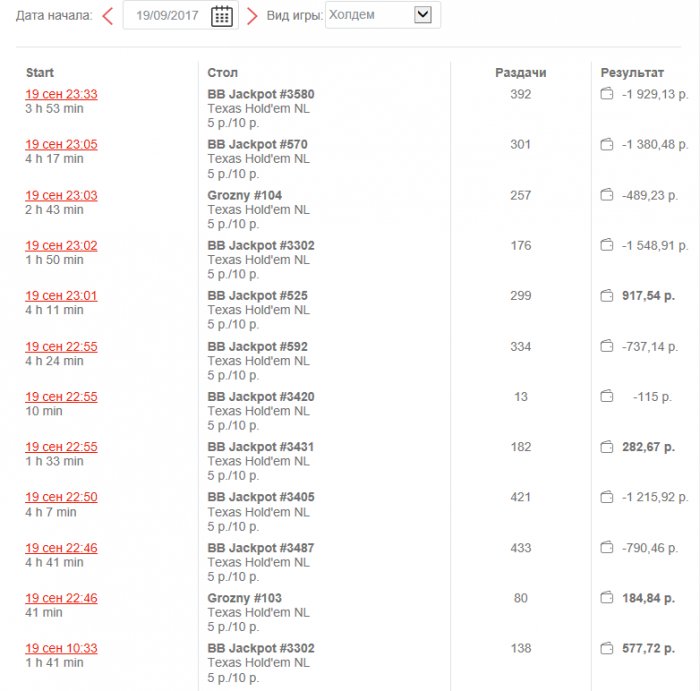The image size is (700, 691).
Task: Open the 19 сен 10:33 session link
Action: [61, 649]
